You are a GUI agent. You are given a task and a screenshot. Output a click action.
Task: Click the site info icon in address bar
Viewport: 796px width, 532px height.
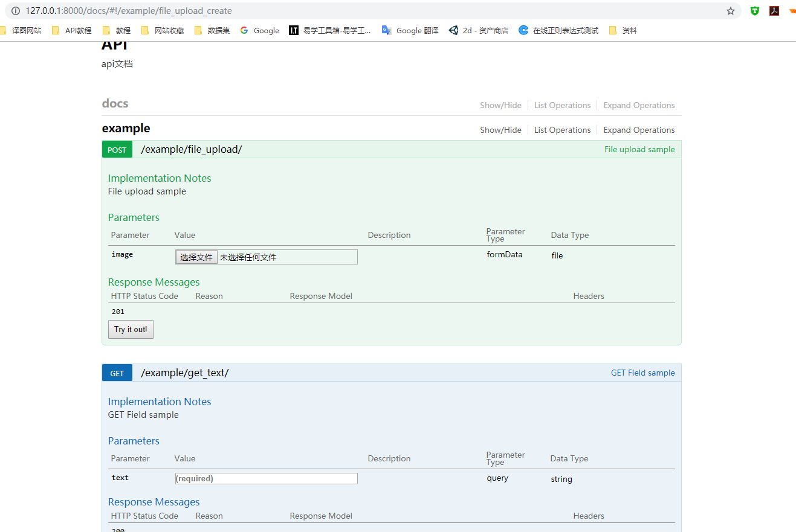point(16,11)
